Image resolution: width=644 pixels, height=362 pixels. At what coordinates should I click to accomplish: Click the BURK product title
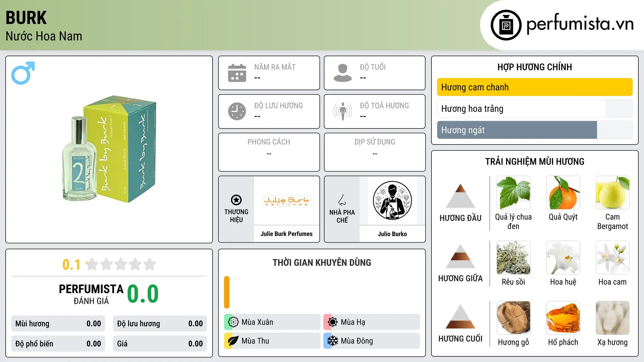click(x=26, y=18)
